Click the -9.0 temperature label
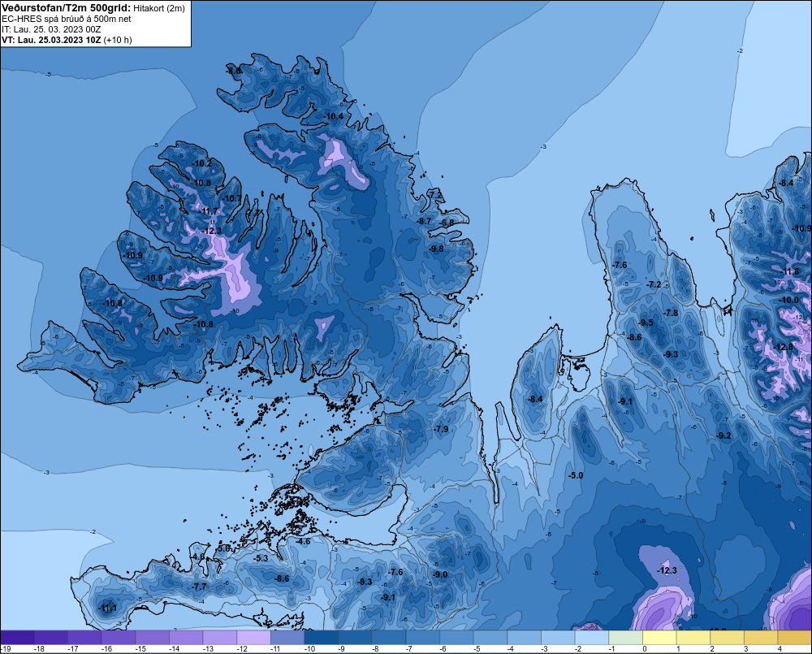The height and width of the screenshot is (654, 812). click(x=440, y=574)
